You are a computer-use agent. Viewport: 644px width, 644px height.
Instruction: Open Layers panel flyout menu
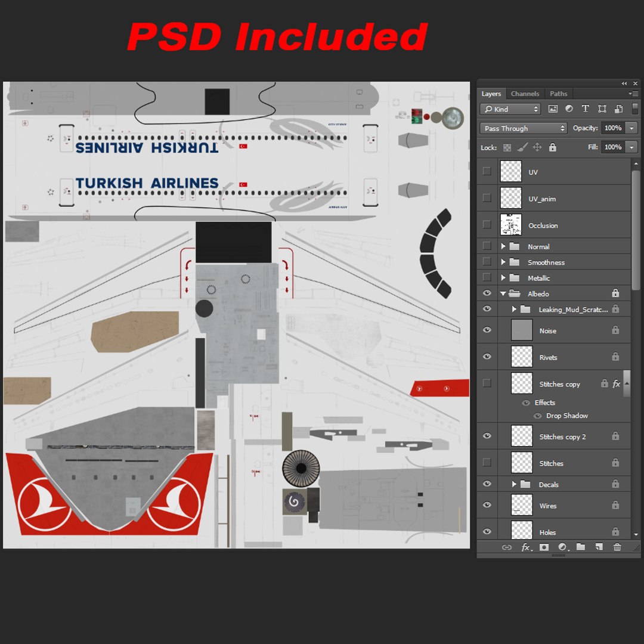pyautogui.click(x=633, y=94)
